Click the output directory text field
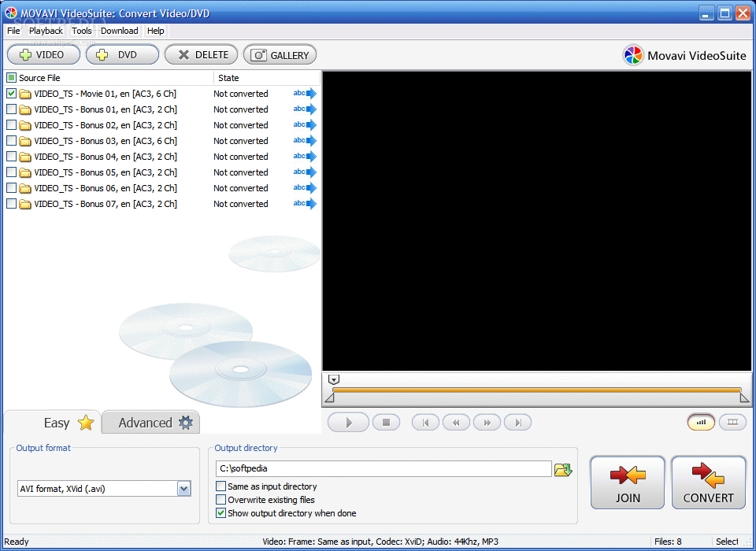This screenshot has height=551, width=756. point(384,468)
